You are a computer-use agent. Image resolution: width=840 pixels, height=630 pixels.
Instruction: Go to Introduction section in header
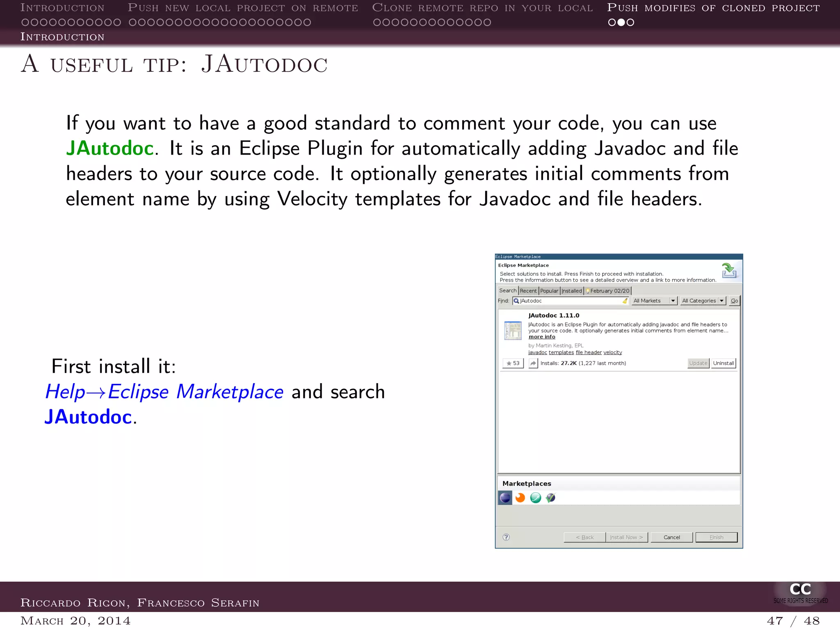pyautogui.click(x=62, y=8)
